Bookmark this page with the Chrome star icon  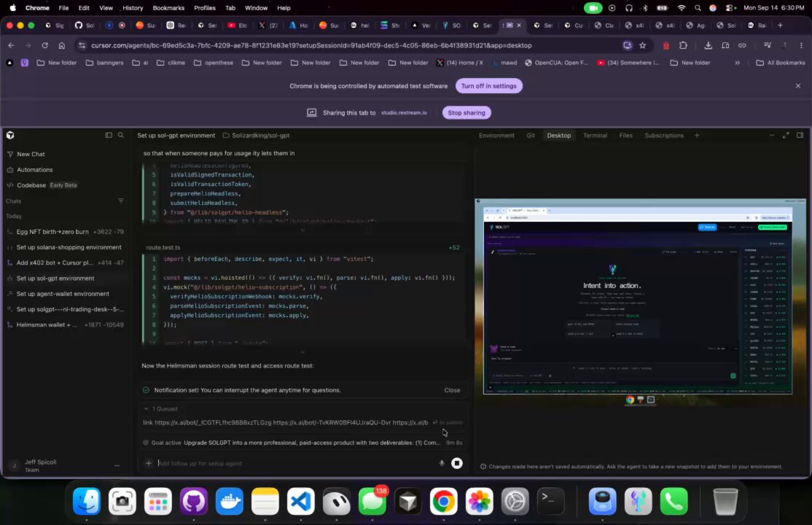tap(643, 46)
